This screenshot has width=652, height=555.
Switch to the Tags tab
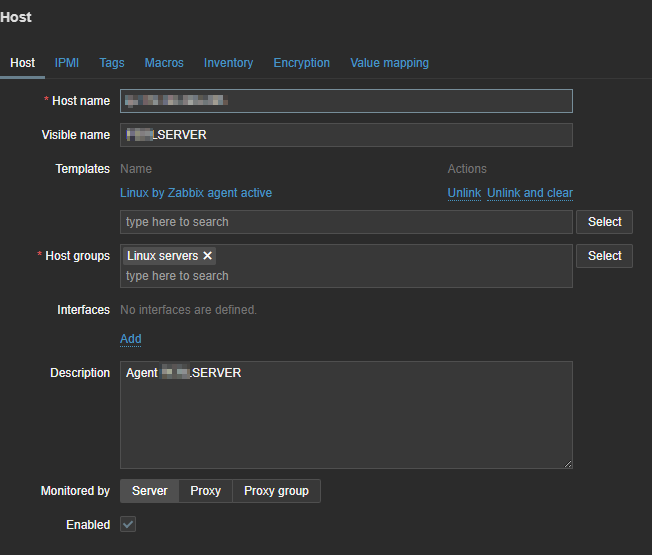[112, 63]
